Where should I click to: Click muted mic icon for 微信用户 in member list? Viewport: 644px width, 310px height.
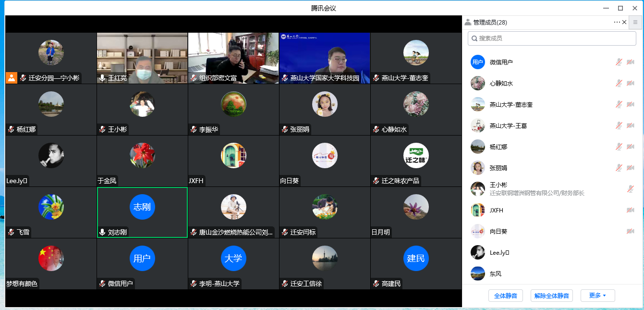(620, 62)
